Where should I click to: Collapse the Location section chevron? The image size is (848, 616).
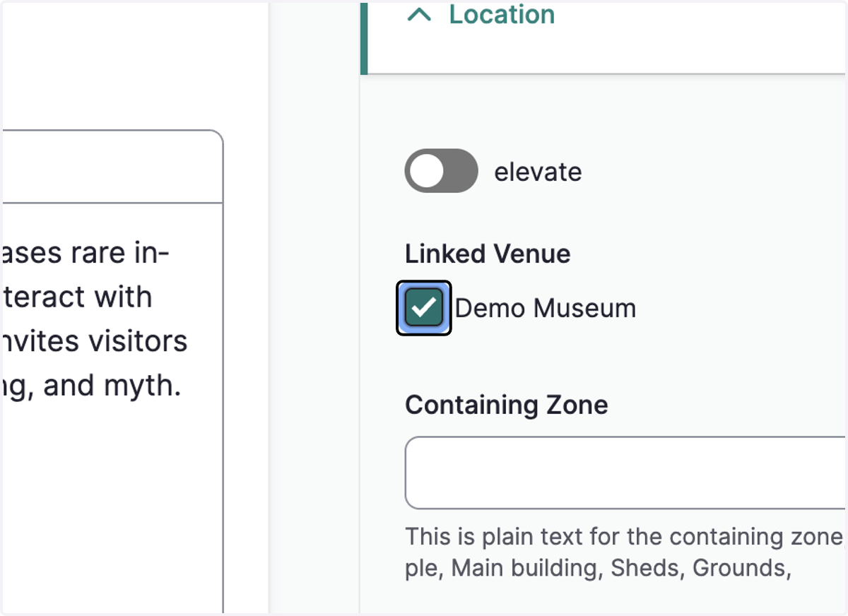click(x=419, y=15)
